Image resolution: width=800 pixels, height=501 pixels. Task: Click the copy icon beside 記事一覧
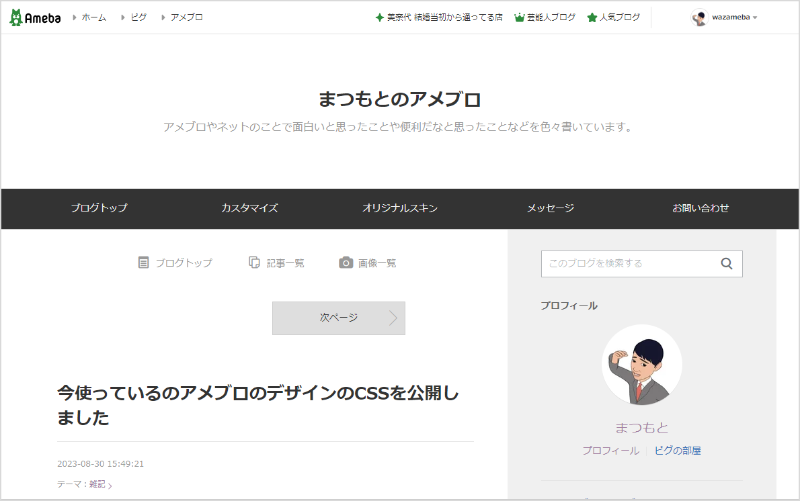coord(254,263)
